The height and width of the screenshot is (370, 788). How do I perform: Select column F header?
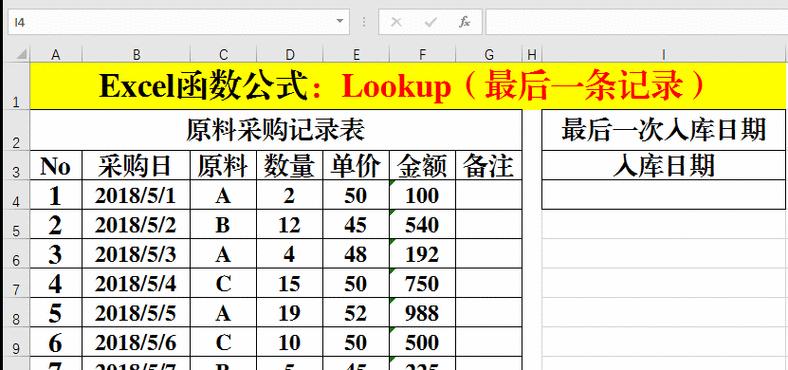tap(422, 54)
